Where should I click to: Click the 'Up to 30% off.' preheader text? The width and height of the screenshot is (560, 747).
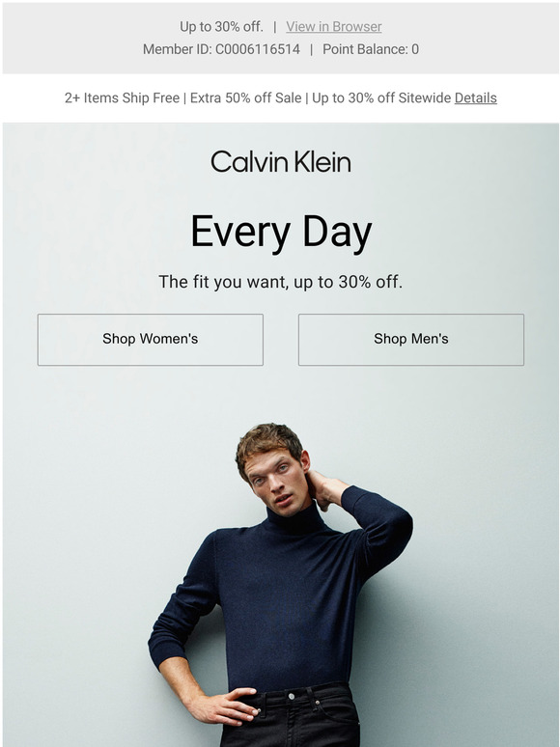click(x=221, y=27)
